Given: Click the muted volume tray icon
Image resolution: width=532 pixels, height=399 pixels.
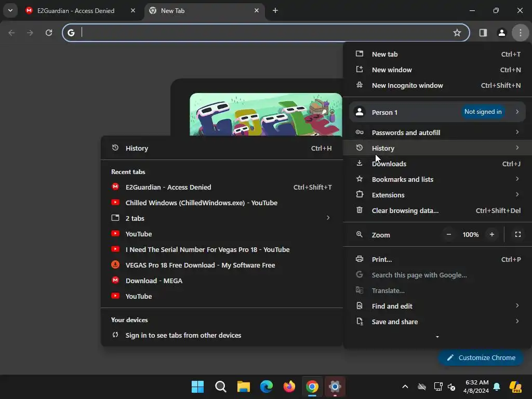Looking at the screenshot, I should tap(451, 387).
